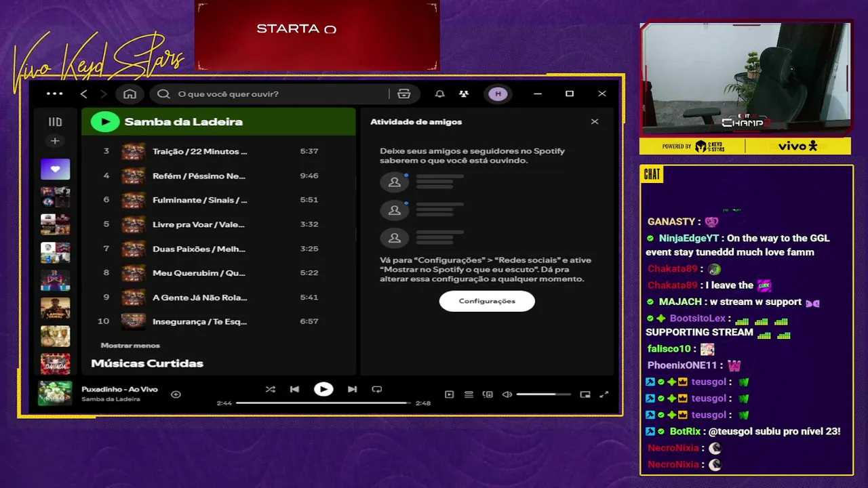
Task: Toggle shuffle playback
Action: point(270,389)
